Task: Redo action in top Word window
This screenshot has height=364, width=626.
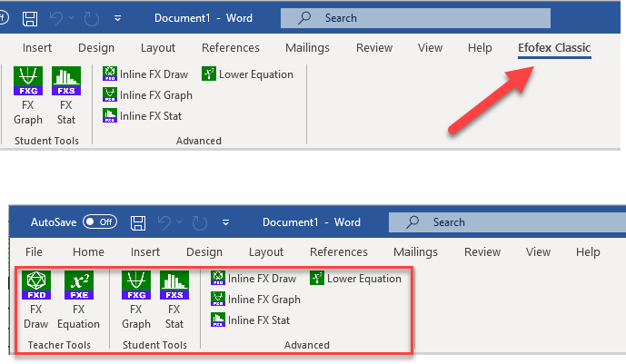Action: click(92, 18)
